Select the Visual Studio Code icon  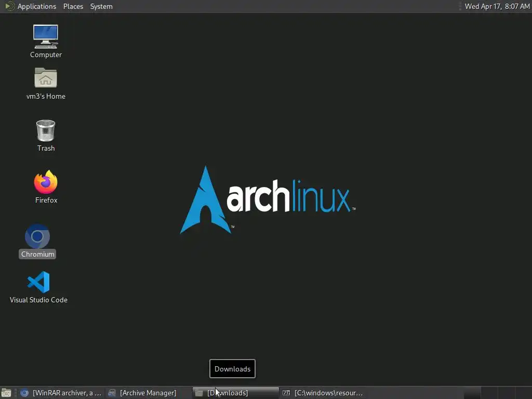38,282
